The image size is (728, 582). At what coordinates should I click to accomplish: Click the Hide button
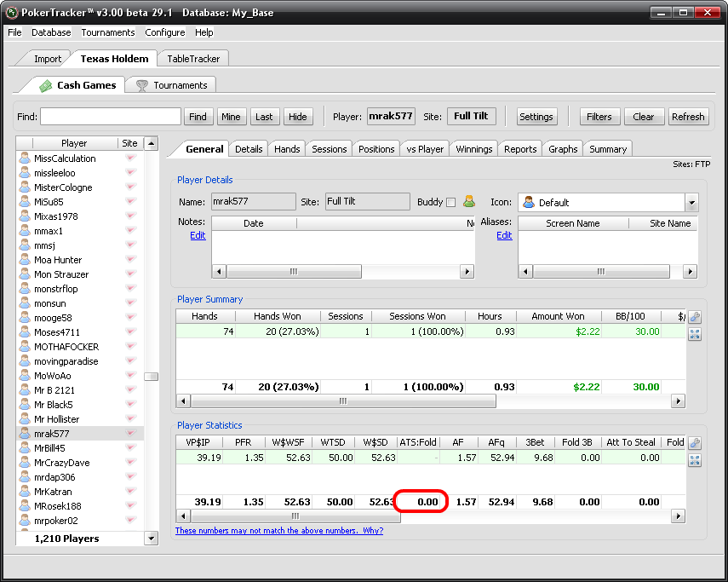pos(298,117)
